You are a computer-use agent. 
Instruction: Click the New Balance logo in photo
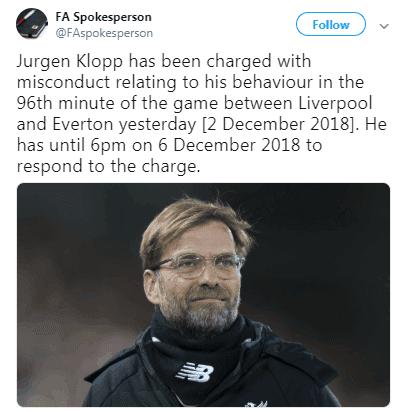pyautogui.click(x=195, y=372)
